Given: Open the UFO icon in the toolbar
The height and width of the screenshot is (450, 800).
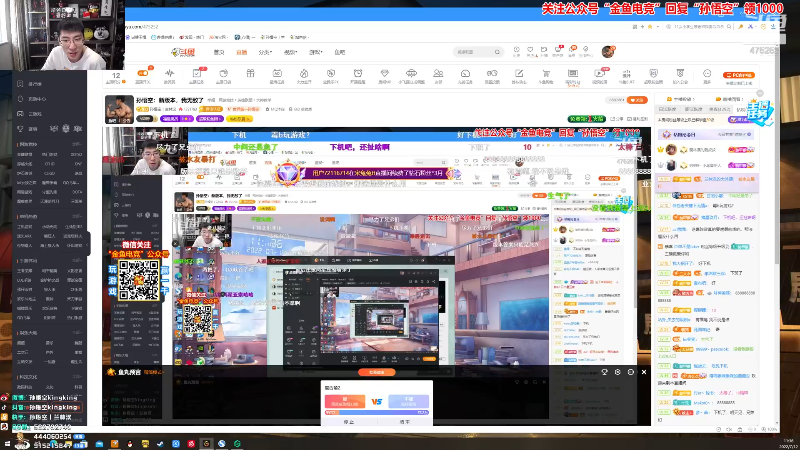Looking at the screenshot, I should [411, 73].
